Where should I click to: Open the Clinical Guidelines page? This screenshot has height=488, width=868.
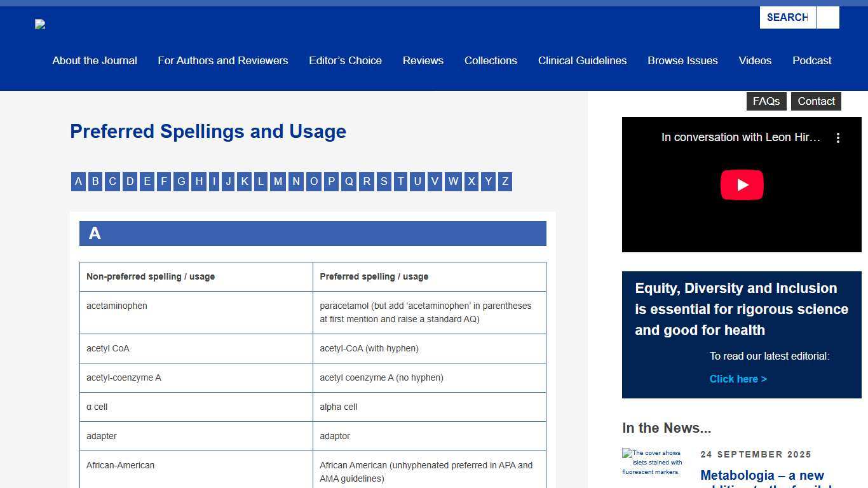582,61
